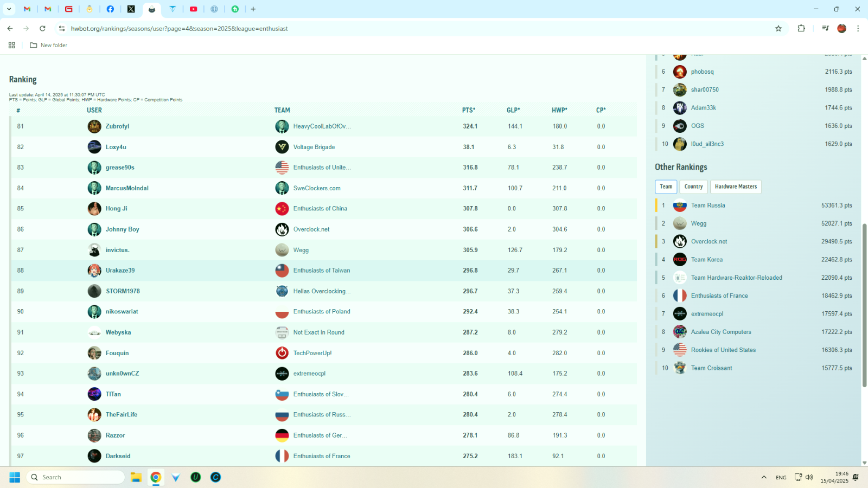Image resolution: width=868 pixels, height=488 pixels.
Task: Open the Chrome profile avatar
Action: (x=842, y=28)
